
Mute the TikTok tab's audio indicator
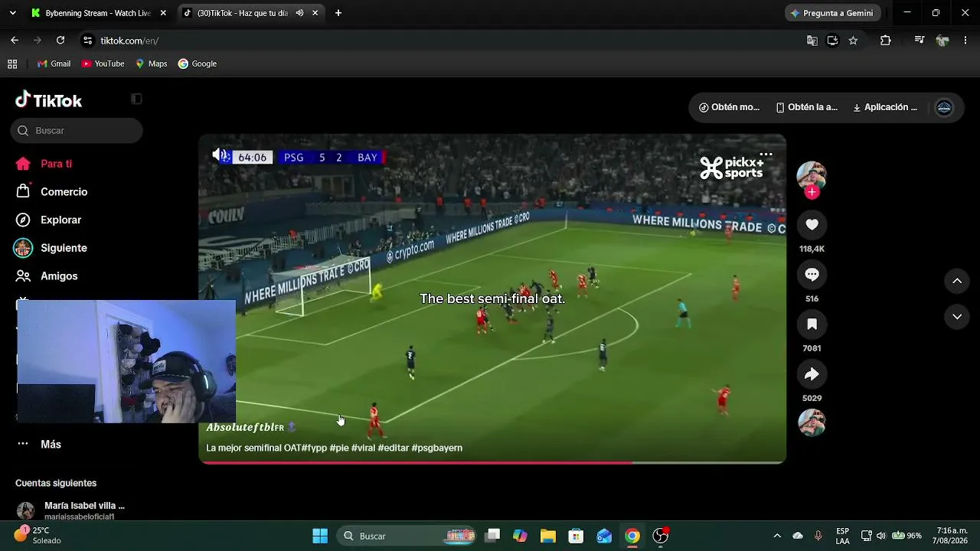coord(299,13)
